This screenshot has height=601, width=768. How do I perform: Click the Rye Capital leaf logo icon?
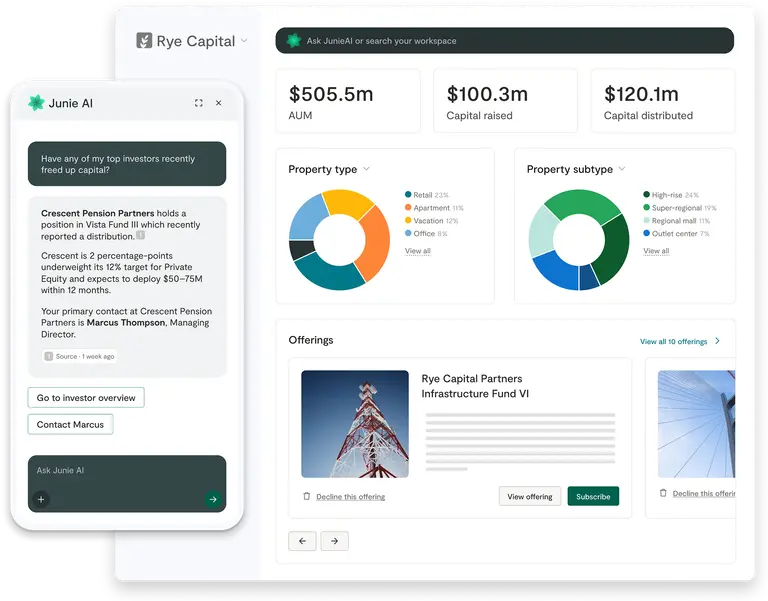pos(144,41)
